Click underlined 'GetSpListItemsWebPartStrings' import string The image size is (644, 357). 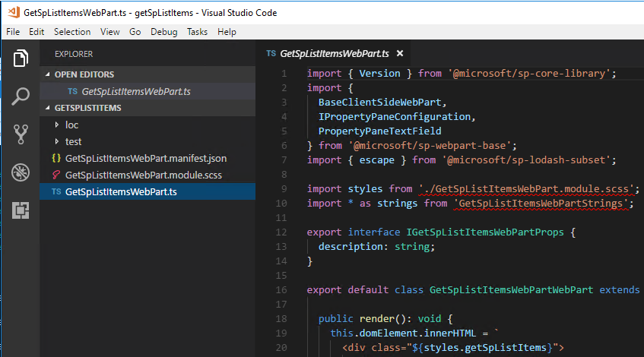541,203
